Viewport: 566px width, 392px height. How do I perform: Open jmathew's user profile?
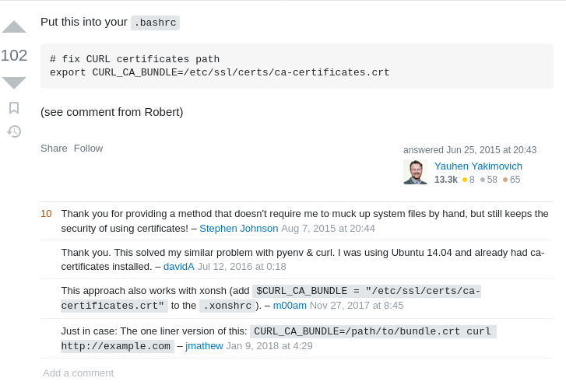tap(204, 346)
